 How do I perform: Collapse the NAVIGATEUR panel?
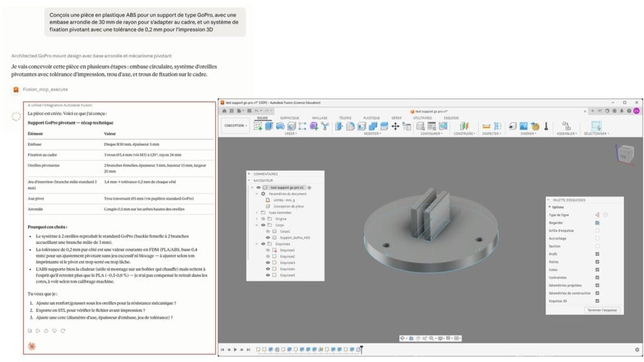click(249, 180)
